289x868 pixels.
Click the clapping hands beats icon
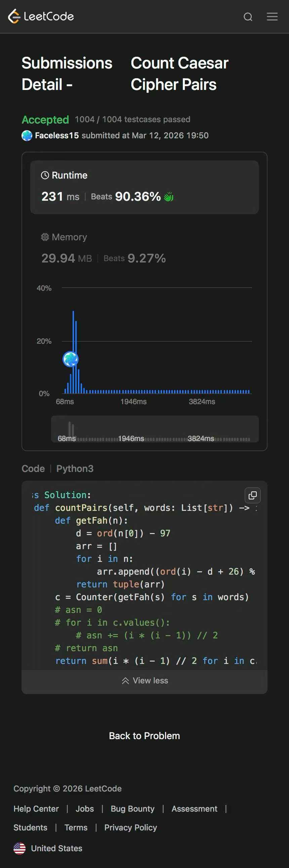point(169,196)
